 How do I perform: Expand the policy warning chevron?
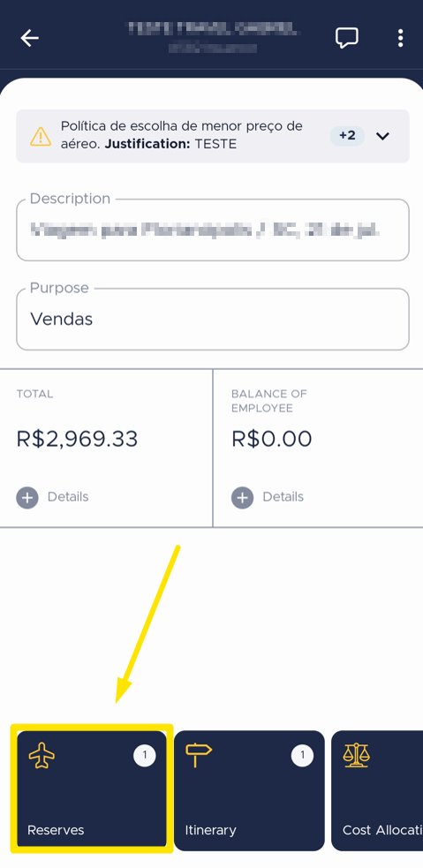click(x=382, y=136)
